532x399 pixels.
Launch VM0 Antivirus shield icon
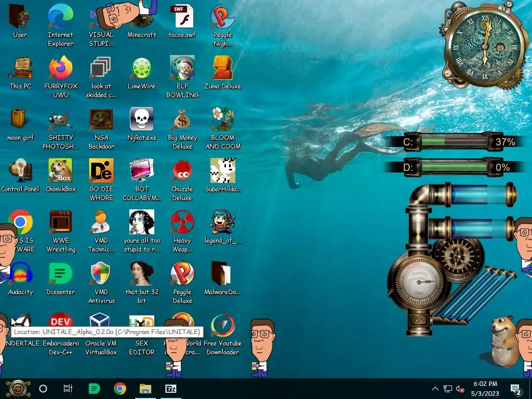101,273
